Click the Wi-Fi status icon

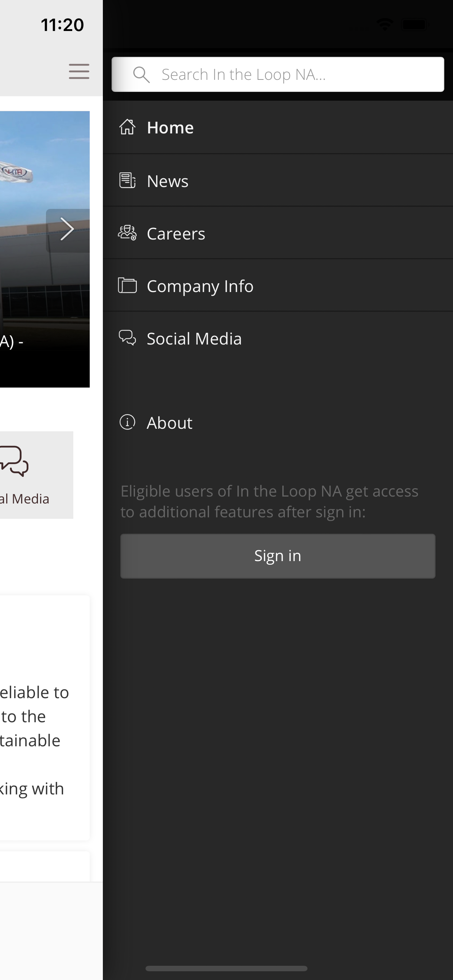[x=384, y=25]
